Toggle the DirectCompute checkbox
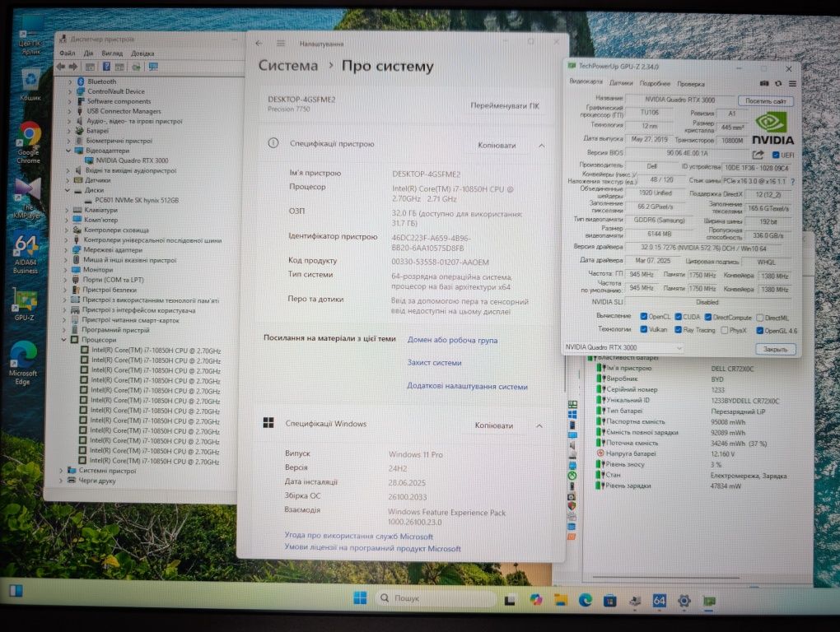 (x=708, y=318)
